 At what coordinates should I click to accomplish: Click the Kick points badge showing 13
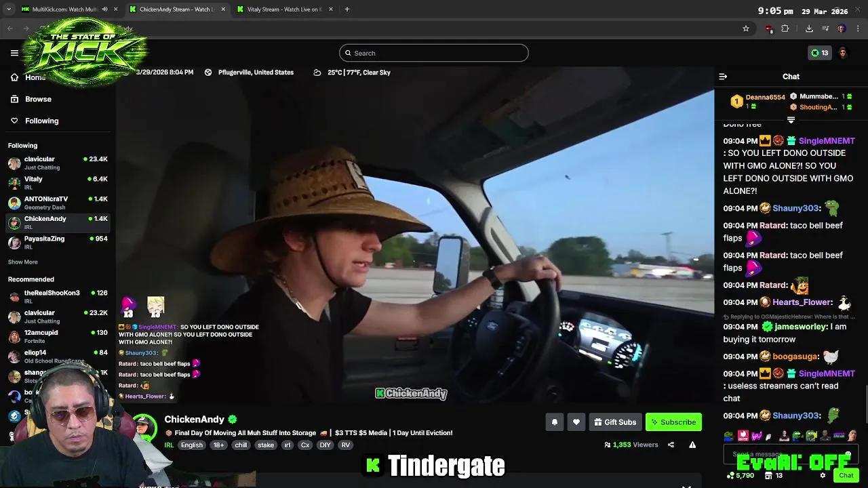click(x=819, y=53)
